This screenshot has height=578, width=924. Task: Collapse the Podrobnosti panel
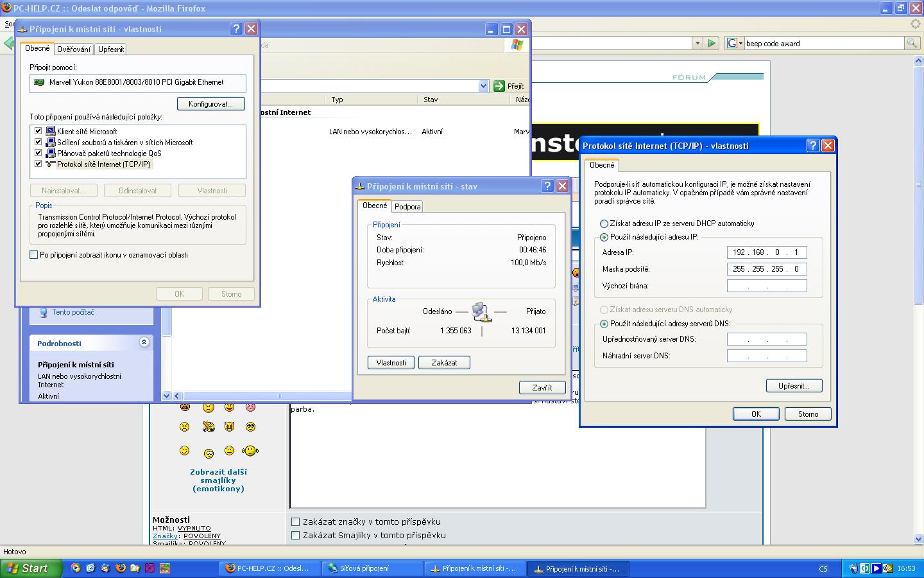[x=144, y=342]
